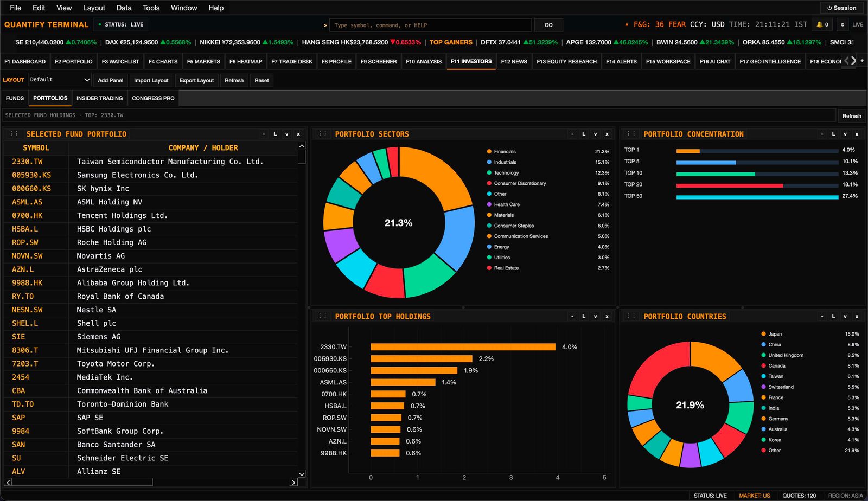Toggle L on Portfolio Sectors panel

tap(584, 134)
